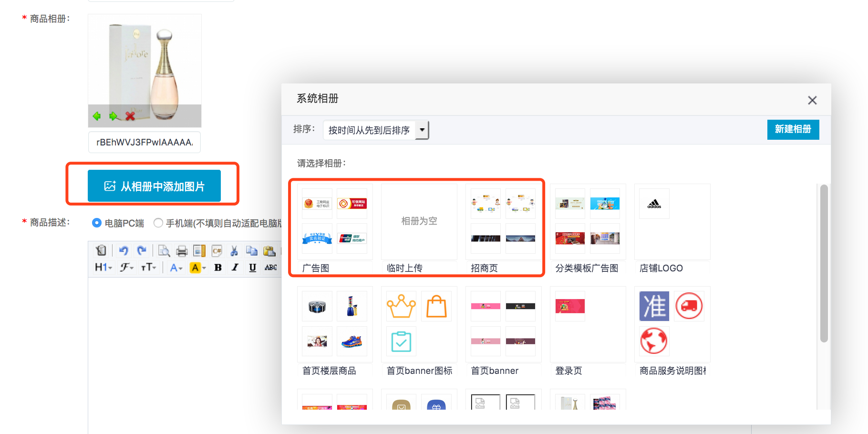
Task: Click the album dialog vertical scrollbar
Action: coord(824,263)
